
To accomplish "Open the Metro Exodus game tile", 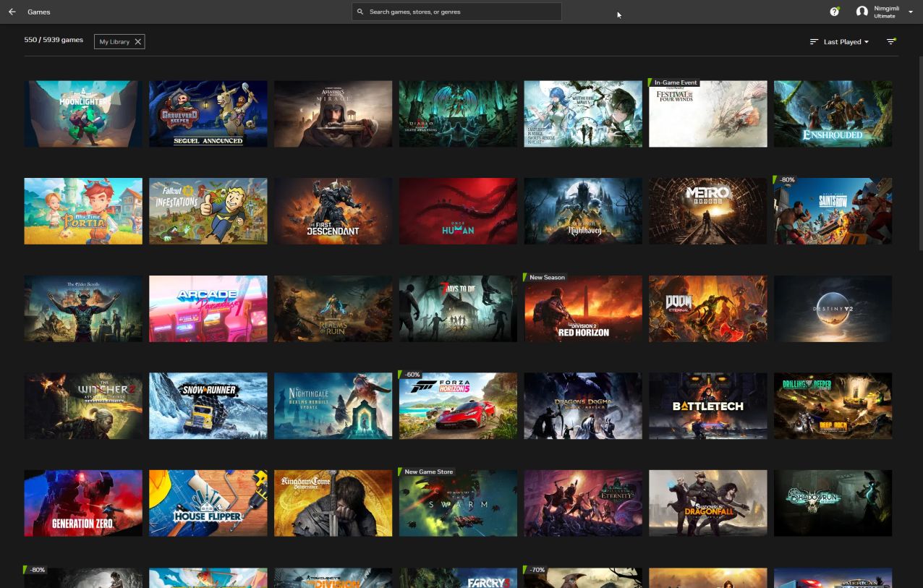I will 708,211.
